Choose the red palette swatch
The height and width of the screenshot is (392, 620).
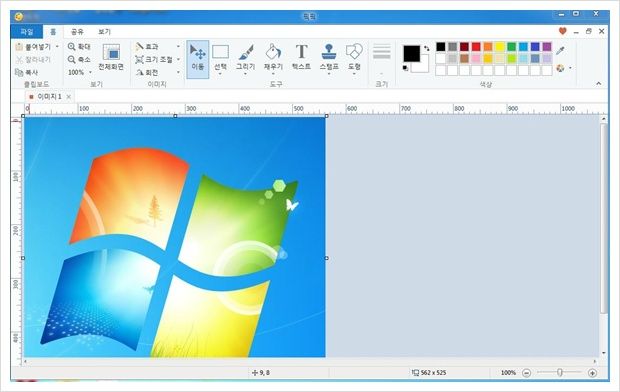click(x=476, y=47)
